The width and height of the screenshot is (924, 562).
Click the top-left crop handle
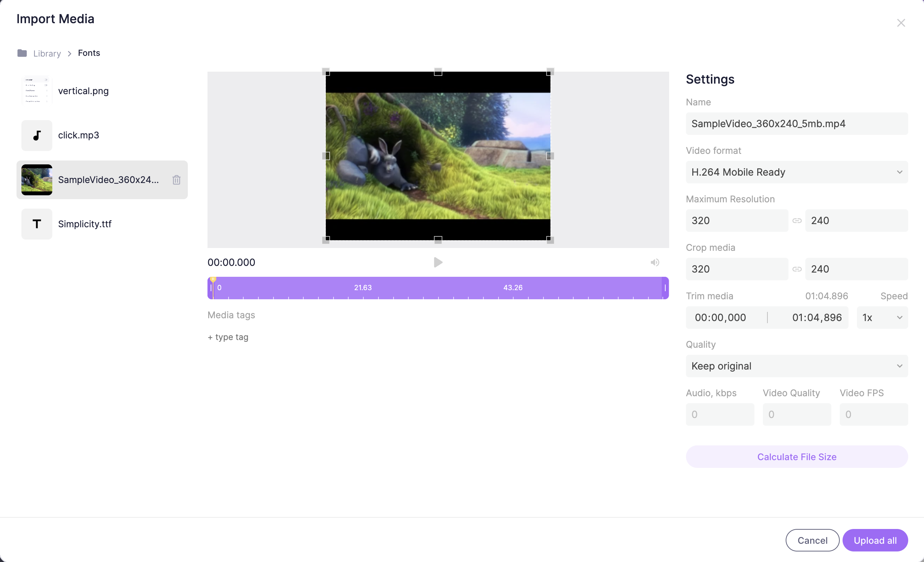click(326, 72)
